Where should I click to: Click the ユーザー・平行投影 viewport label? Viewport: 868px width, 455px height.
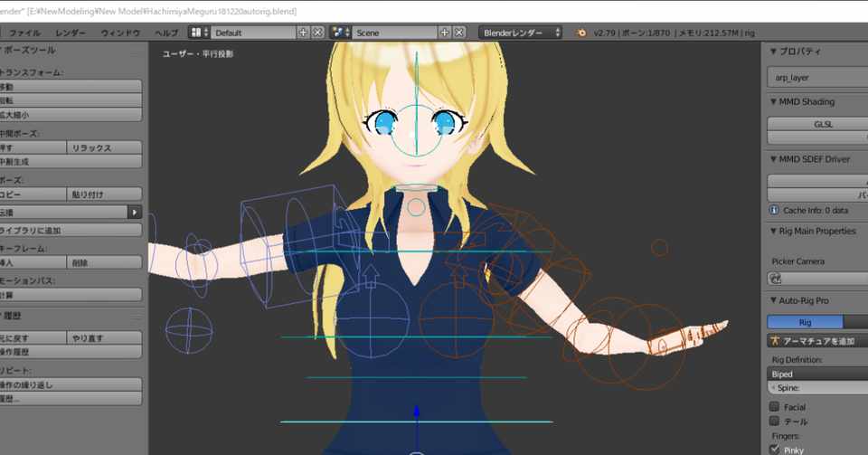click(198, 54)
